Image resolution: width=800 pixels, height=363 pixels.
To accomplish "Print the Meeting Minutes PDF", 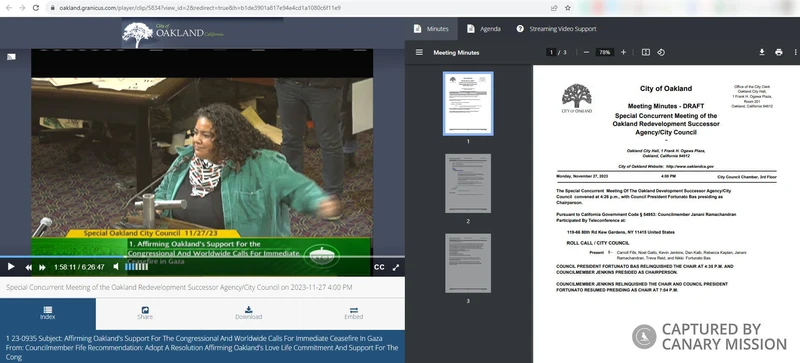I will point(779,52).
